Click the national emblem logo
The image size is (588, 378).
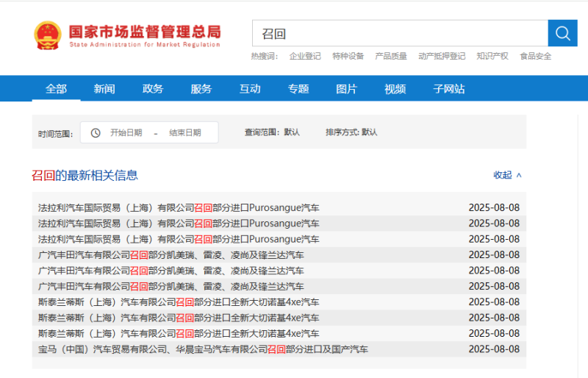click(x=49, y=35)
